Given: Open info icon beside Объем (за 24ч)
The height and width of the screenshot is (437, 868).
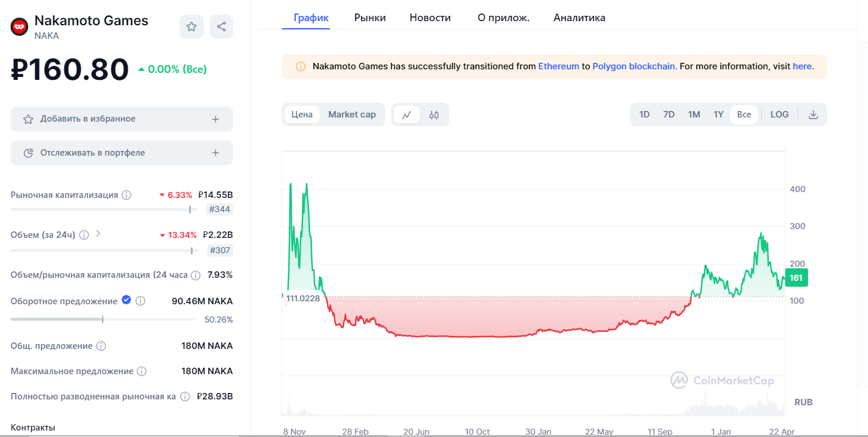Looking at the screenshot, I should tap(84, 235).
